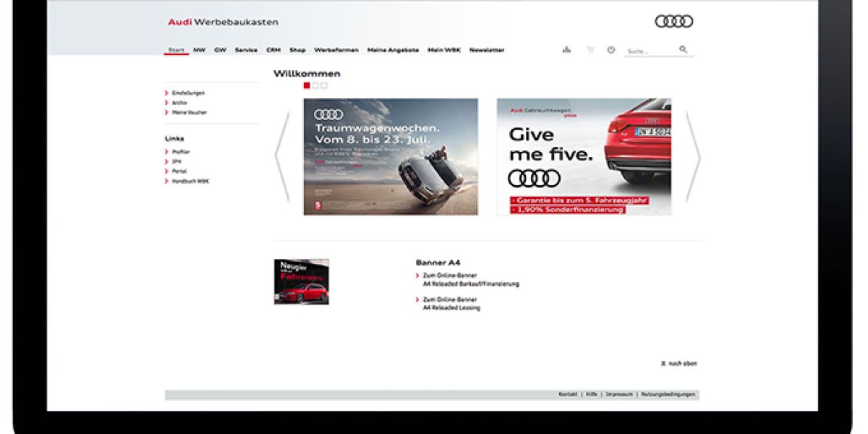
Task: Open Meine Voucher in the sidebar
Action: pos(189,113)
